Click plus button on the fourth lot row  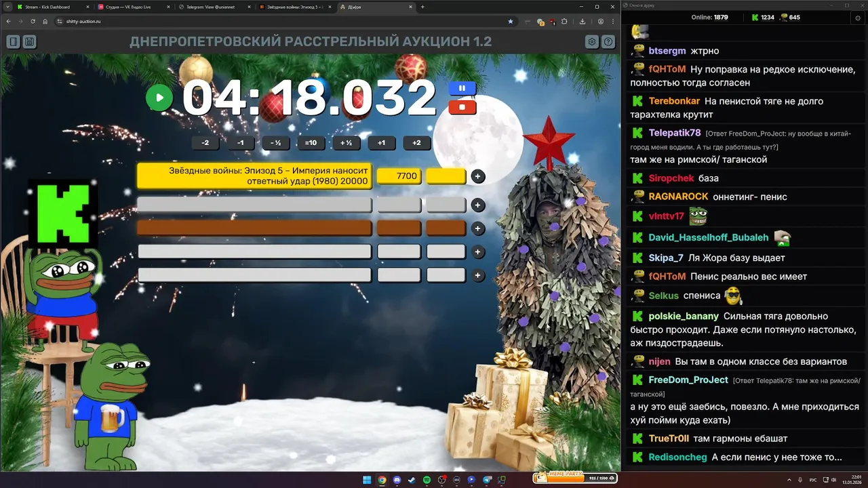[x=478, y=252]
